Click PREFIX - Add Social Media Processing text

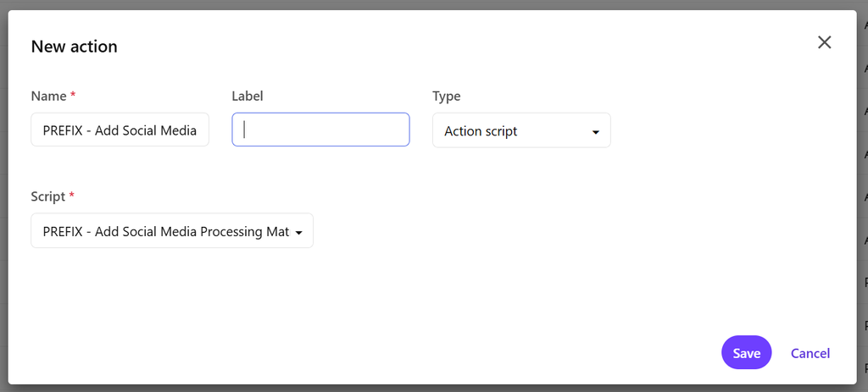[165, 231]
